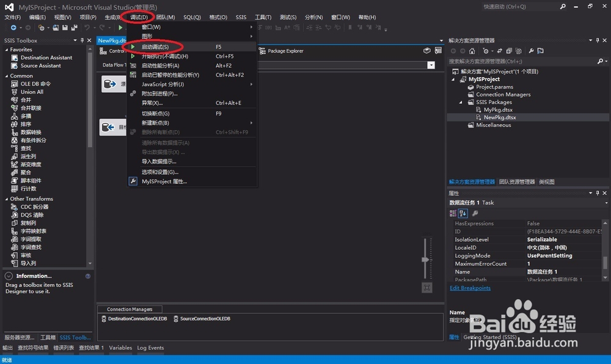Toggle auto-hide pin on the 属性 panel
Image resolution: width=611 pixels, height=364 pixels.
[x=598, y=193]
